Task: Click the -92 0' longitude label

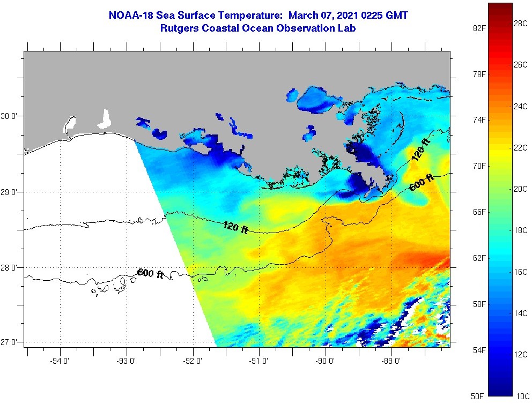Action: click(193, 361)
